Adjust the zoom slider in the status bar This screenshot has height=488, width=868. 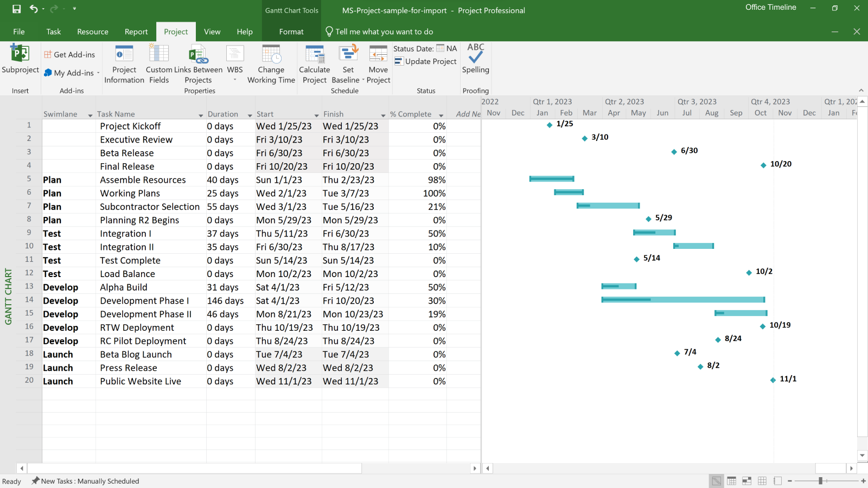coord(820,481)
